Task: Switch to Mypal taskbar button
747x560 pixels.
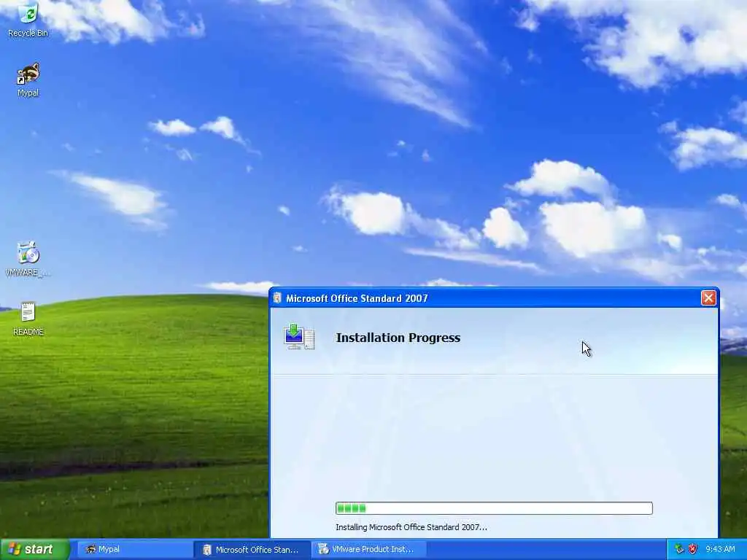Action: click(x=135, y=550)
